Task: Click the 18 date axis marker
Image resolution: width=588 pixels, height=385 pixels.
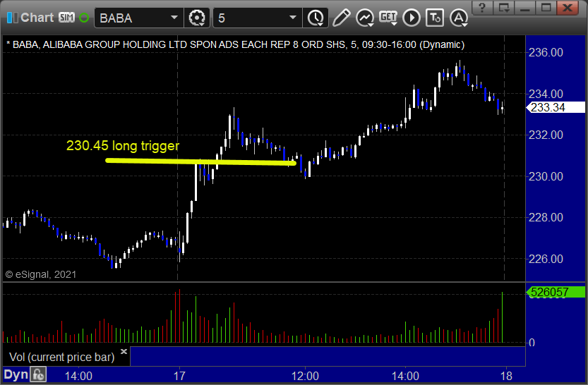Action: (x=506, y=376)
